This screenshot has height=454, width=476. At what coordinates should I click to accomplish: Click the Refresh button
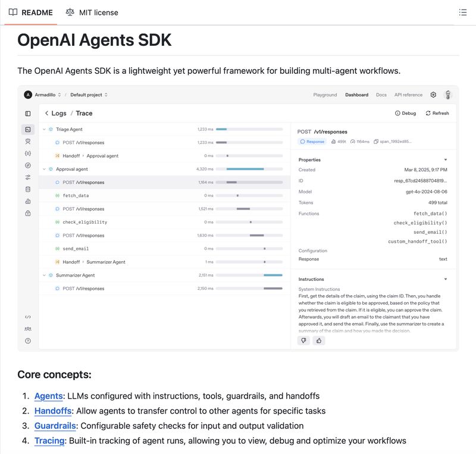(x=437, y=113)
